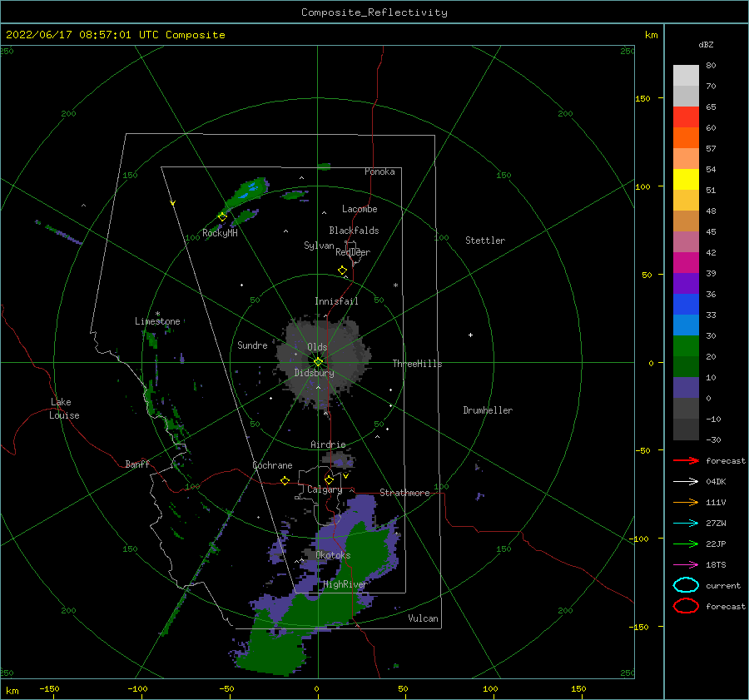
Task: Click the Calgary city label
Action: point(325,489)
